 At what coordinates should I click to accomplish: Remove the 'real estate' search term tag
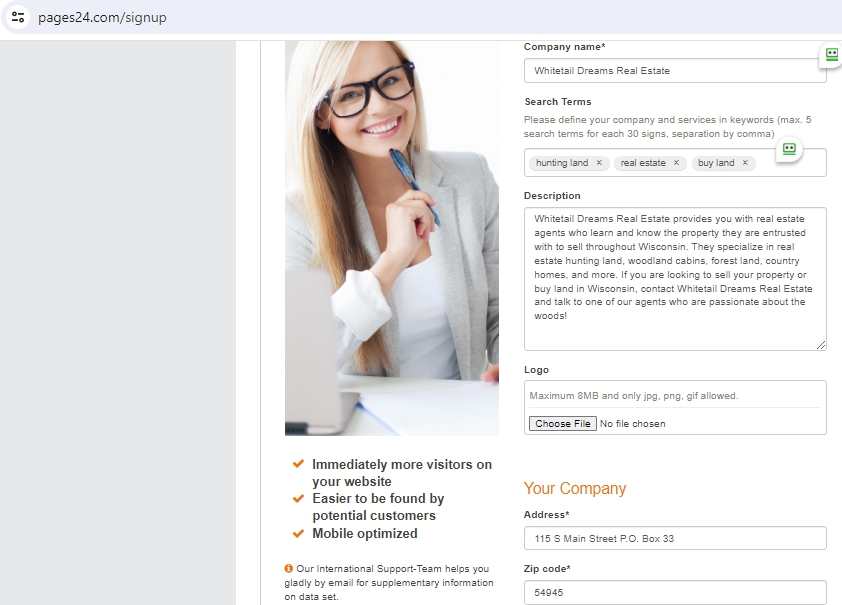coord(676,163)
